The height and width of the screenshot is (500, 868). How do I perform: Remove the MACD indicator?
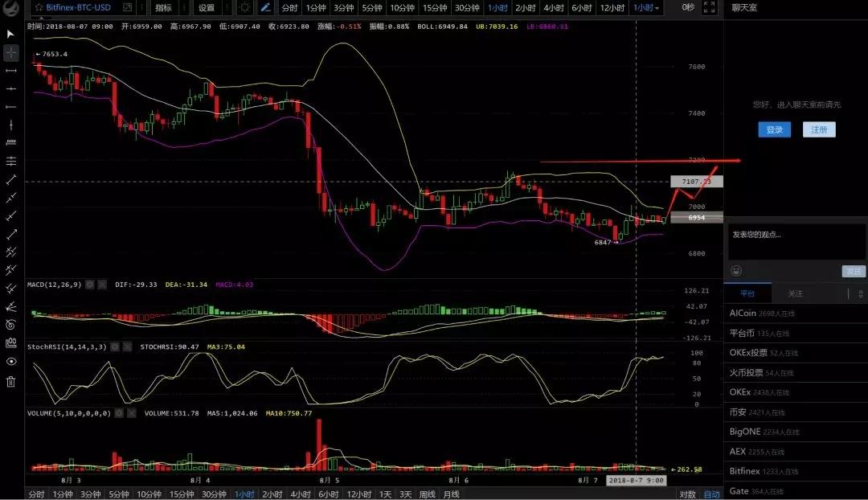coord(102,285)
